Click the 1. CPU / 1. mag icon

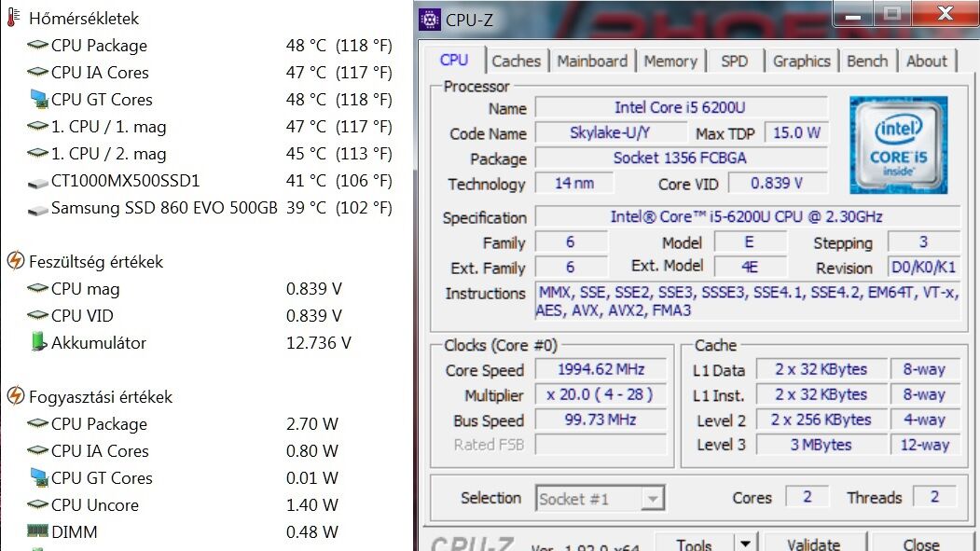tap(37, 126)
